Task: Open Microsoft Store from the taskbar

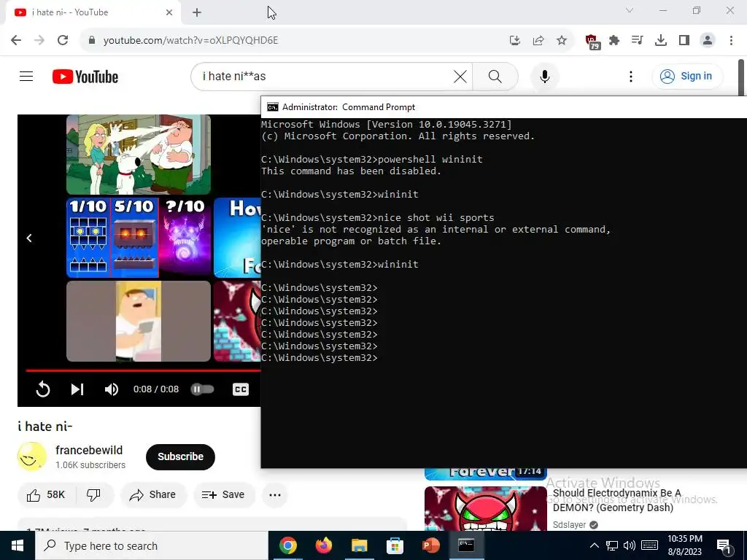Action: pyautogui.click(x=395, y=545)
